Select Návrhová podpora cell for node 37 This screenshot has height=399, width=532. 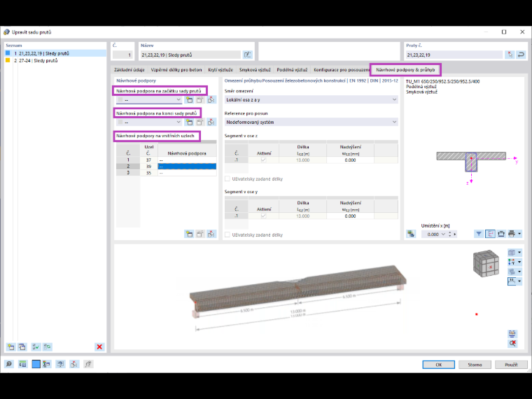(x=187, y=160)
